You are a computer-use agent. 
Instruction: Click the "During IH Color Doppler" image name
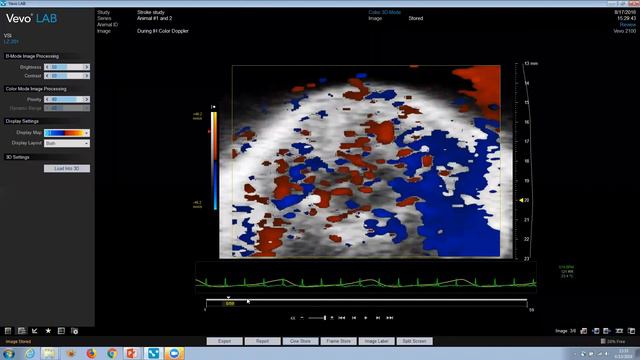click(163, 31)
